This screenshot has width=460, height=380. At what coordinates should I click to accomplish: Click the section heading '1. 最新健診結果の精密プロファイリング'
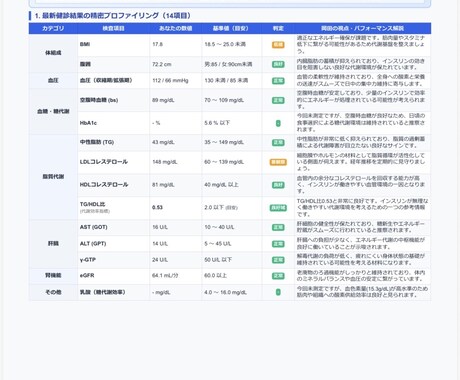pyautogui.click(x=113, y=16)
